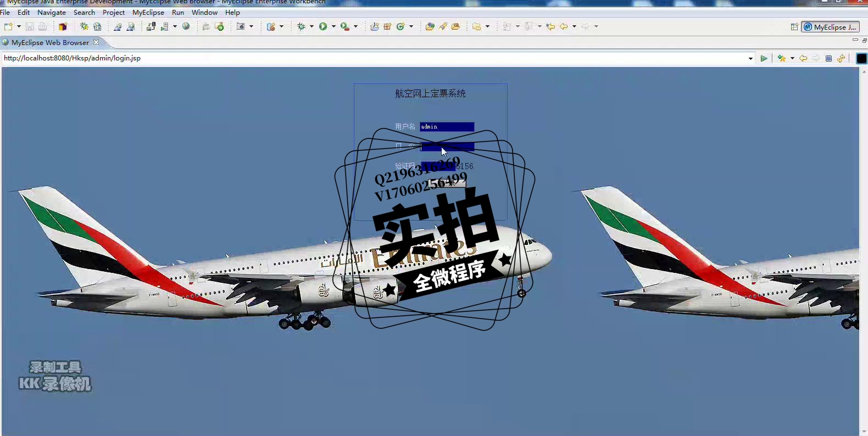The width and height of the screenshot is (868, 436).
Task: Click the Last Edit Location icon
Action: 550,26
